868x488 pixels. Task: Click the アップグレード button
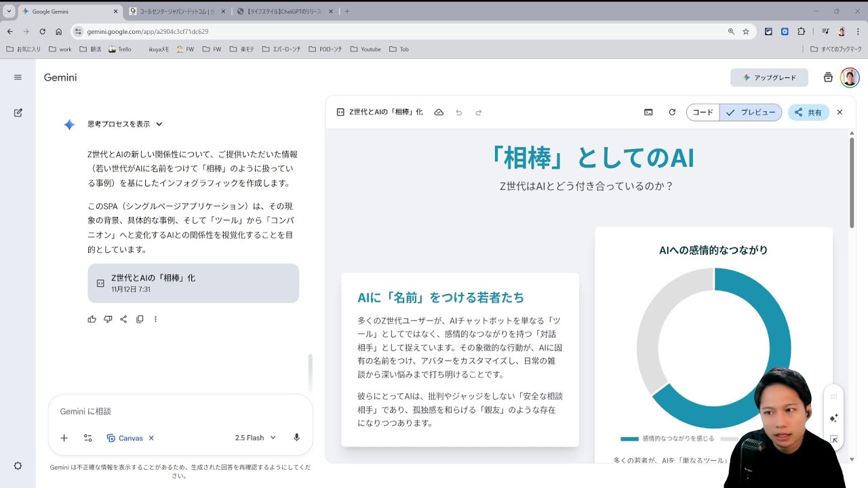(769, 78)
